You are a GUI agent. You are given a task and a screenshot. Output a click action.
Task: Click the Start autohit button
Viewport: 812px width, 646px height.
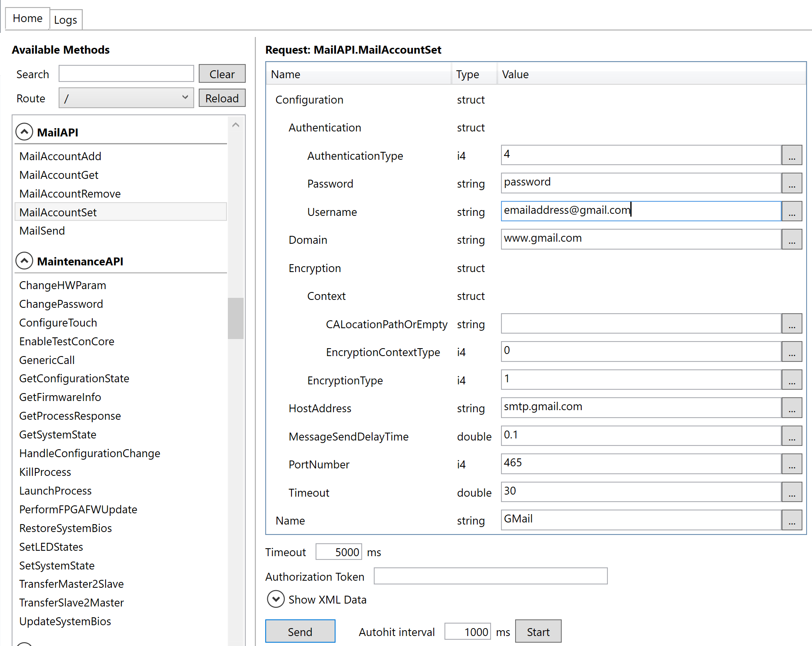point(538,632)
